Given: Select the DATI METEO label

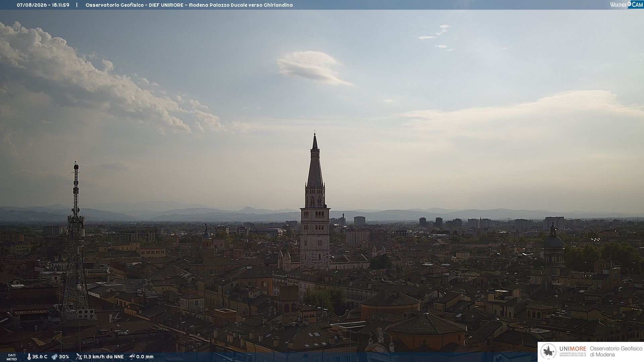Looking at the screenshot, I should 12,357.
